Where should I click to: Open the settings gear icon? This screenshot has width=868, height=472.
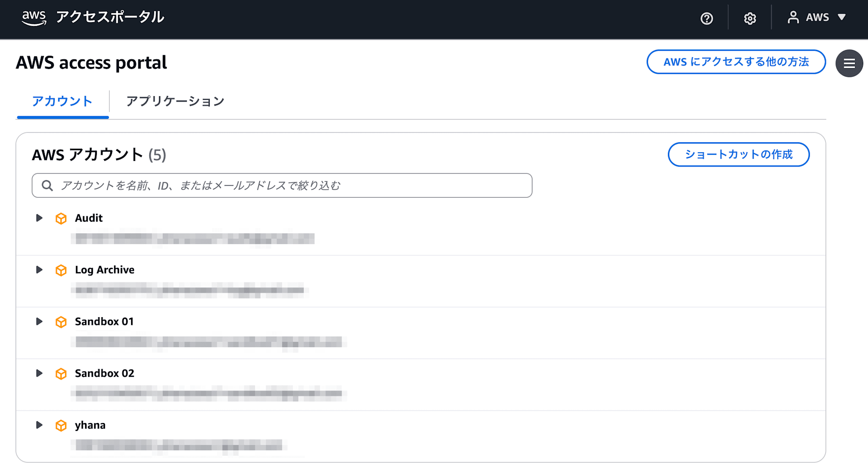pyautogui.click(x=750, y=18)
